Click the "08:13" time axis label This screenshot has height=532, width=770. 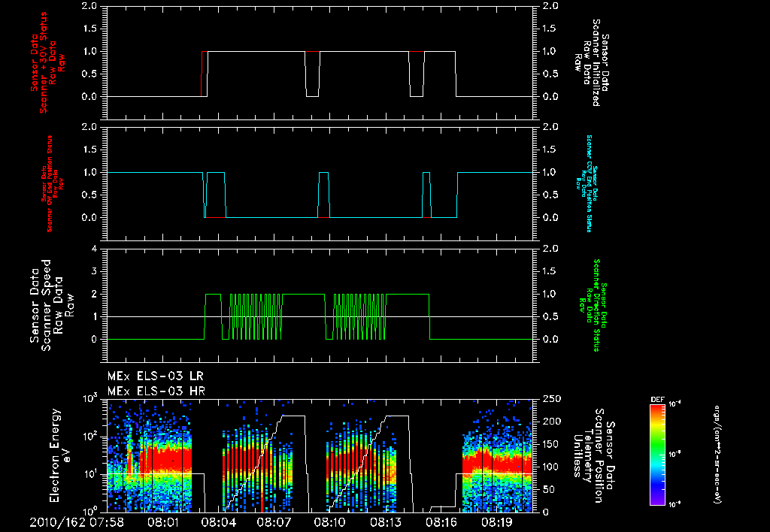(386, 522)
